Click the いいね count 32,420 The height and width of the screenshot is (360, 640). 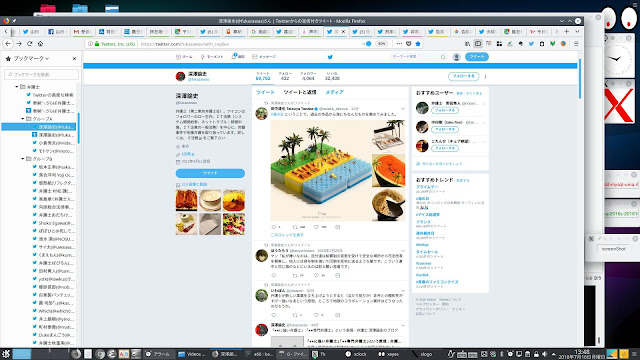click(332, 76)
